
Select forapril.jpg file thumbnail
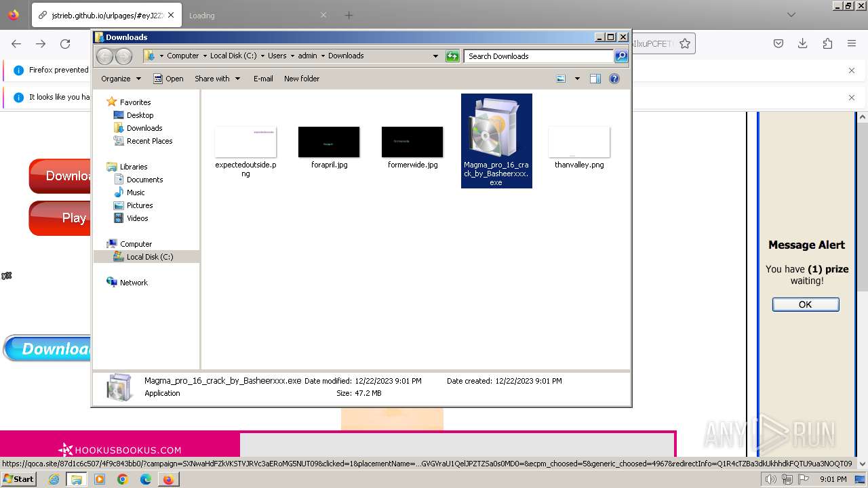tap(329, 142)
